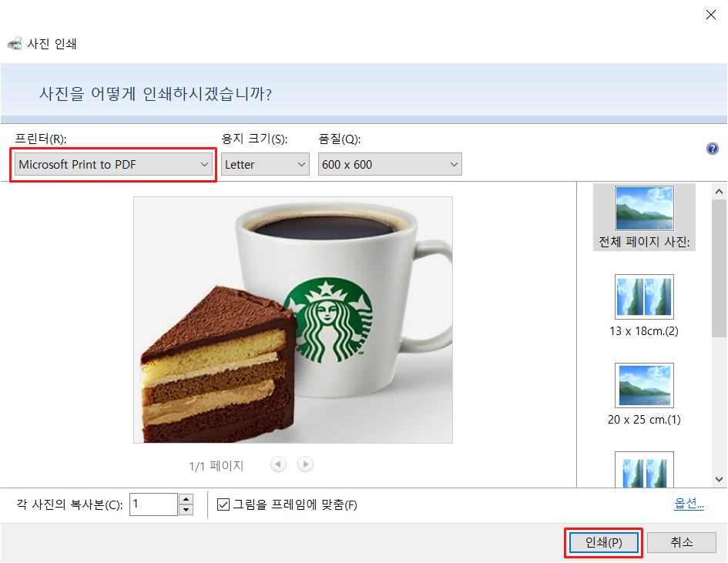This screenshot has height=563, width=728.
Task: Click the 인쇄(P) print button
Action: (x=603, y=542)
